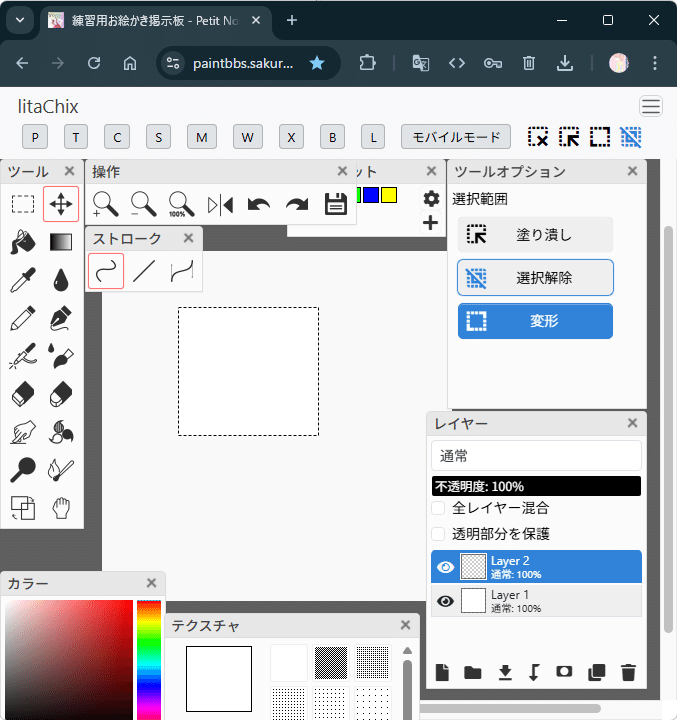The width and height of the screenshot is (677, 720).
Task: Select the hand pan tool
Action: pos(61,508)
